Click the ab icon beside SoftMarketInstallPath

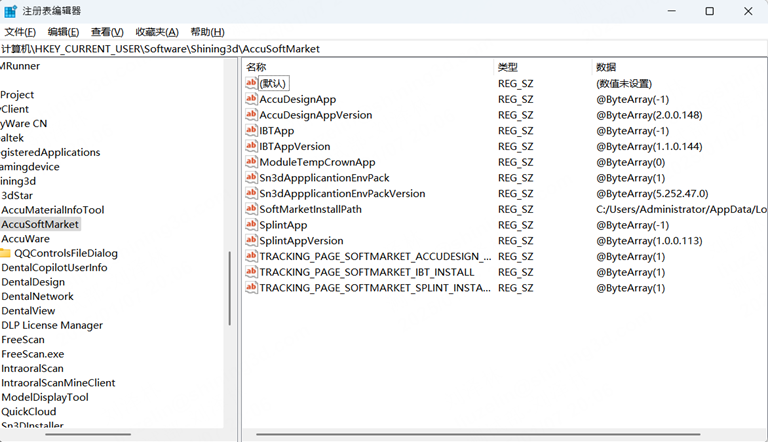pyautogui.click(x=251, y=208)
